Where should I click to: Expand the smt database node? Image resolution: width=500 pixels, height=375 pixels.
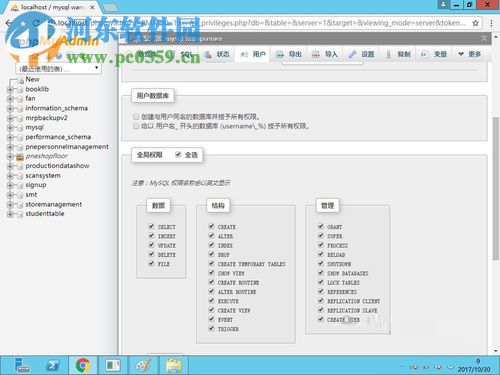[x=10, y=195]
